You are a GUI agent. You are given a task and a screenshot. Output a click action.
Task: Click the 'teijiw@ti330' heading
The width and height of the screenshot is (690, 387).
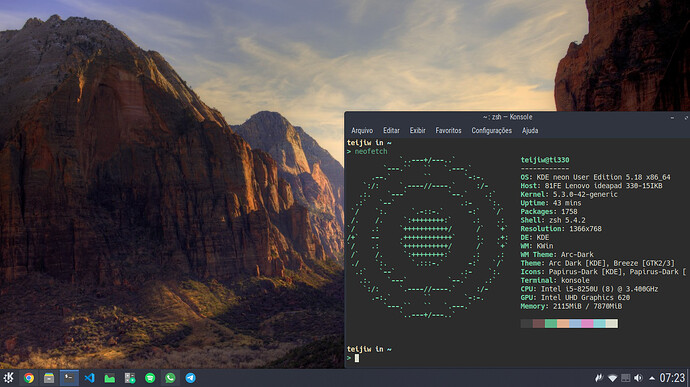545,160
